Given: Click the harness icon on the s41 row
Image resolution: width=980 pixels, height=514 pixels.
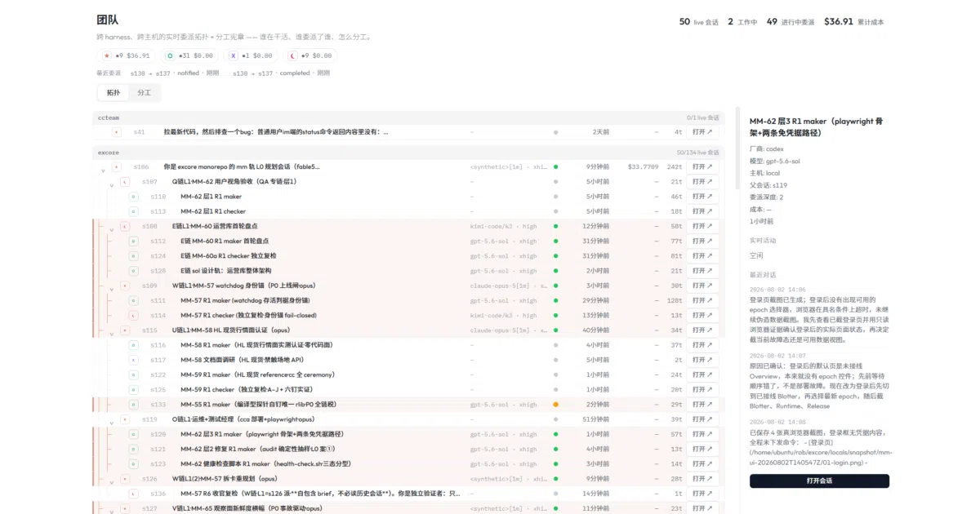Looking at the screenshot, I should (x=117, y=131).
